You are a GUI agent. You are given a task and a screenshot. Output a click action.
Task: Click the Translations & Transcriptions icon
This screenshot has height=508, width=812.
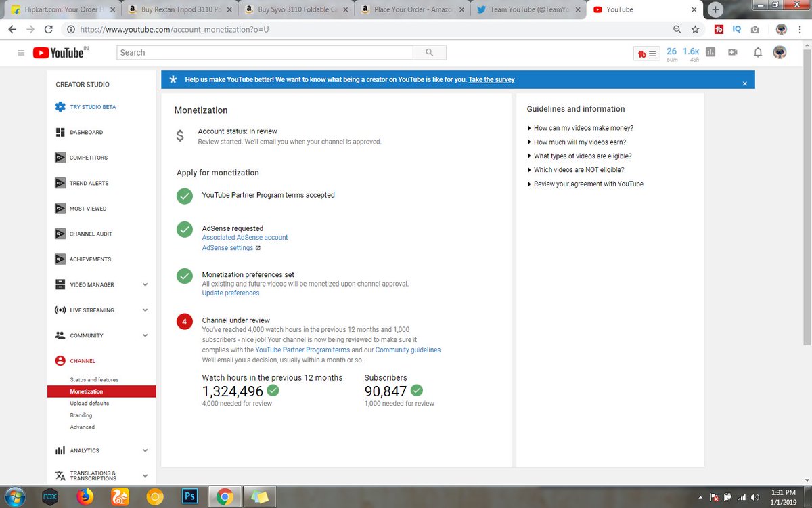pyautogui.click(x=60, y=475)
